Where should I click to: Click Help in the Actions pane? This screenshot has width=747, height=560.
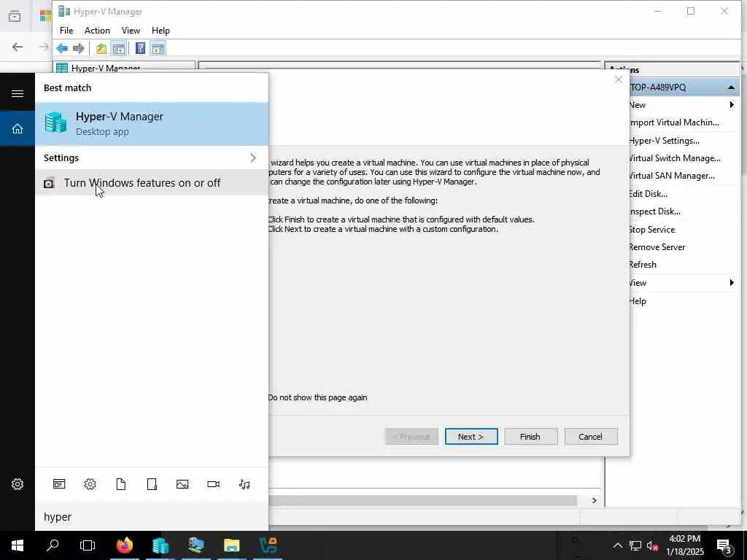tap(638, 301)
